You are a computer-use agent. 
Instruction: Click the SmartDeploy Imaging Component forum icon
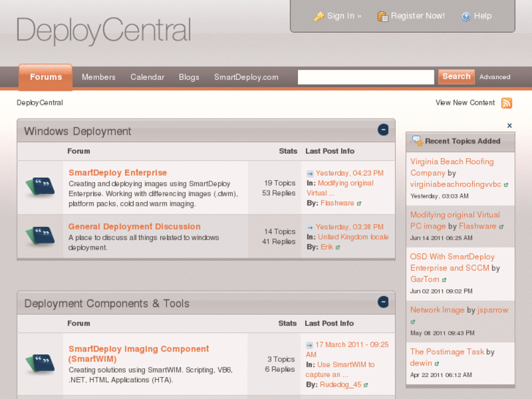click(x=40, y=363)
